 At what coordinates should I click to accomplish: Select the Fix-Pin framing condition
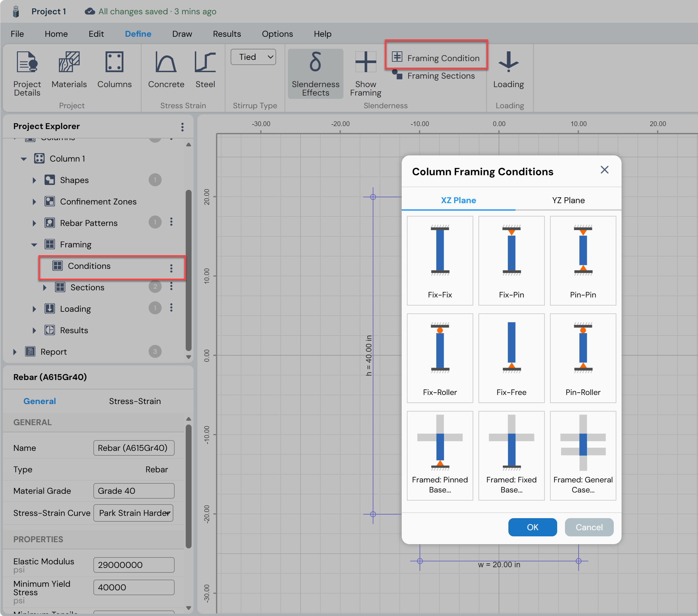(511, 260)
